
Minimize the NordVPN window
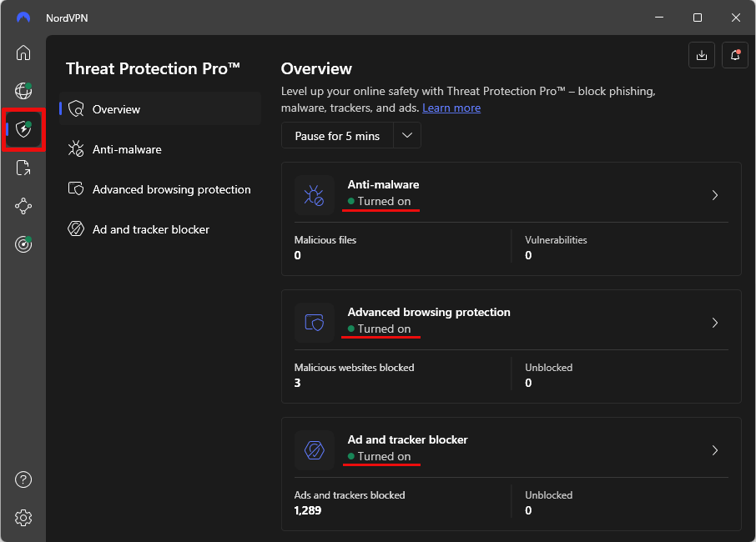[659, 18]
